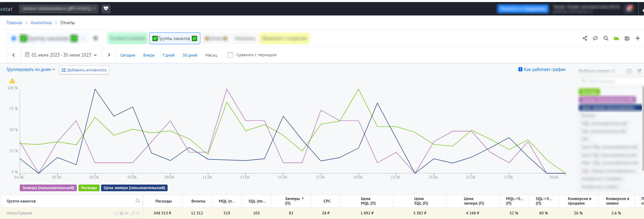Click the Добавить активность button
The width and height of the screenshot is (644, 219).
click(84, 70)
